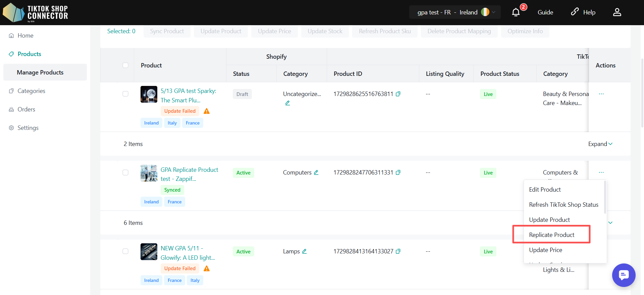
Task: Open Manage Products in the sidebar
Action: 45,72
